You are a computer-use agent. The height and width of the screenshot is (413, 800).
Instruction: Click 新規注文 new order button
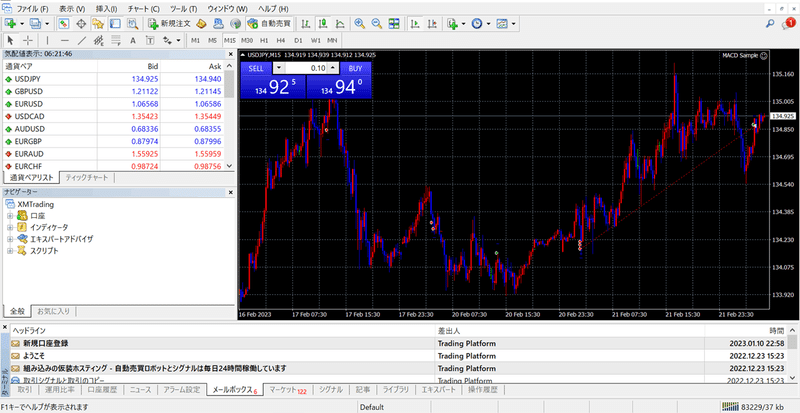tap(170, 23)
